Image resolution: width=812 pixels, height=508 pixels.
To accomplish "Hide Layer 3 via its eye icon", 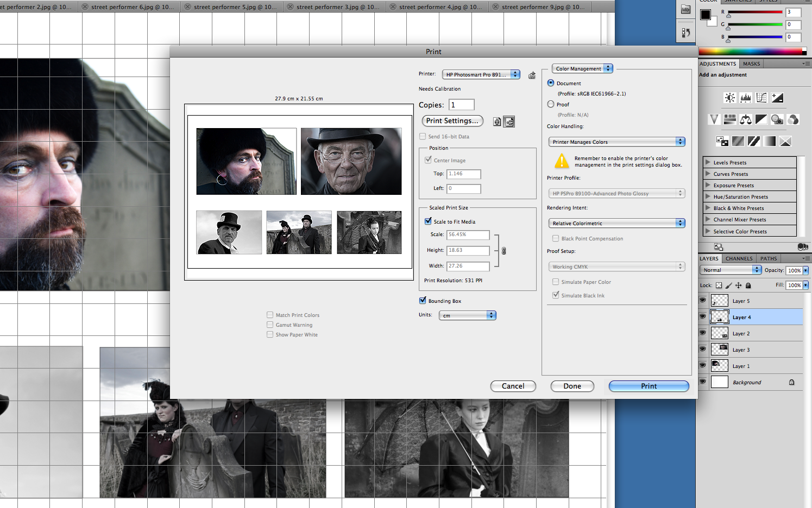I will 703,349.
